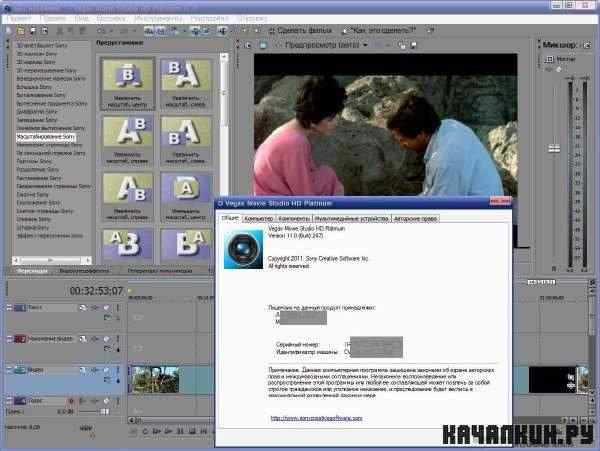
Task: Toggle preview on external monitor icon
Action: point(263,45)
